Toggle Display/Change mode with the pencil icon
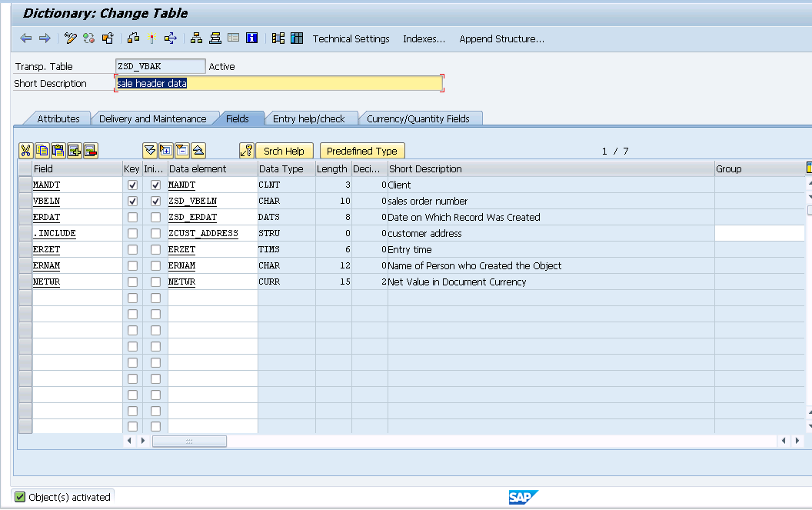 point(71,38)
